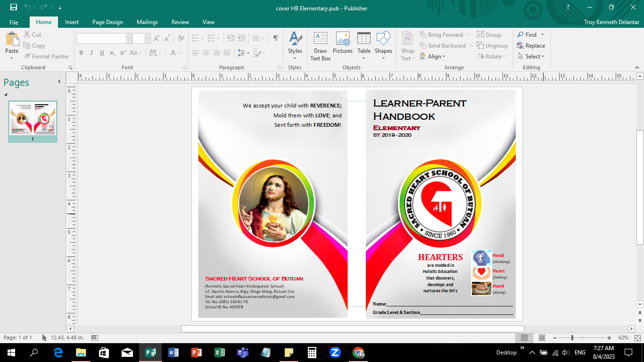Viewport: 644px width, 362px height.
Task: Open the Align dropdown
Action: [434, 57]
